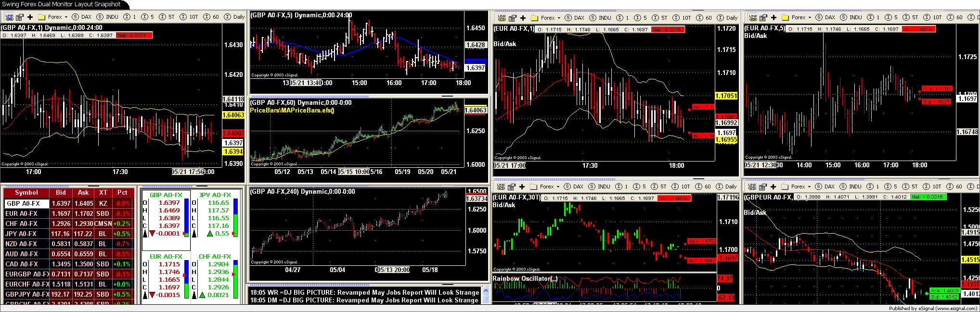Select the EURGBP A0-FX row in the quote table
Screen dimensions: 980x312
(68, 274)
